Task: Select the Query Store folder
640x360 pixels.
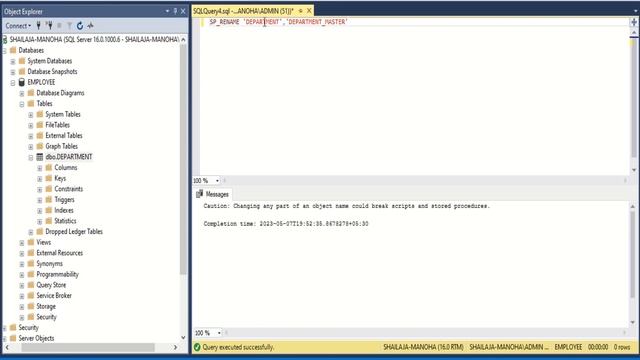Action: pos(51,285)
